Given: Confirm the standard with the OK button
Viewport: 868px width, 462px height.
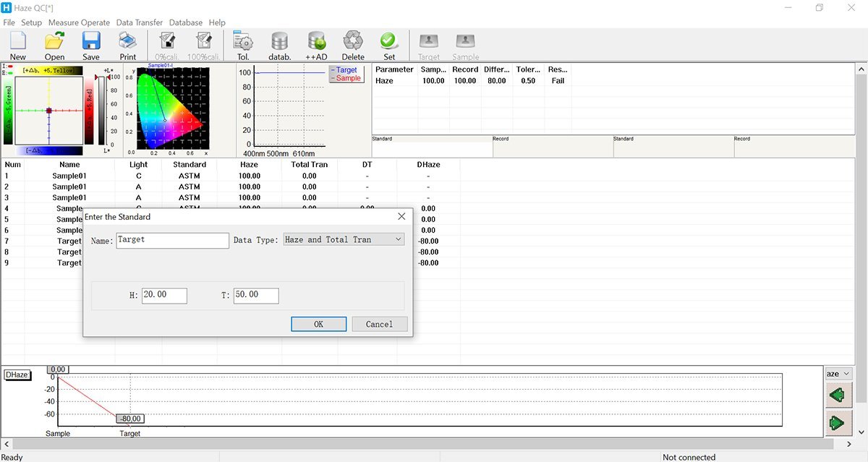Looking at the screenshot, I should click(x=318, y=324).
